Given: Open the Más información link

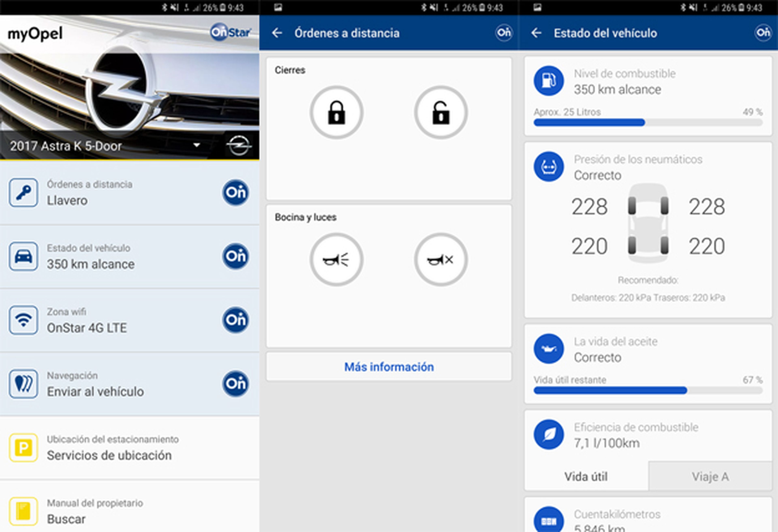Looking at the screenshot, I should 389,367.
